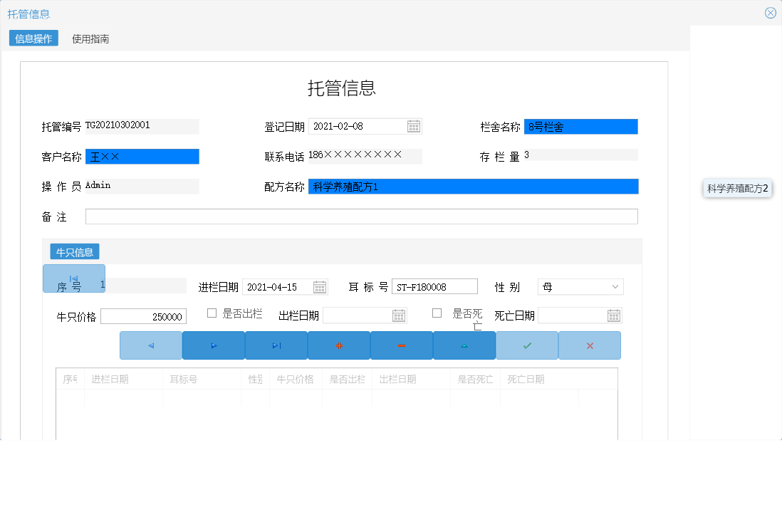Cancel editing with the red X icon

589,345
